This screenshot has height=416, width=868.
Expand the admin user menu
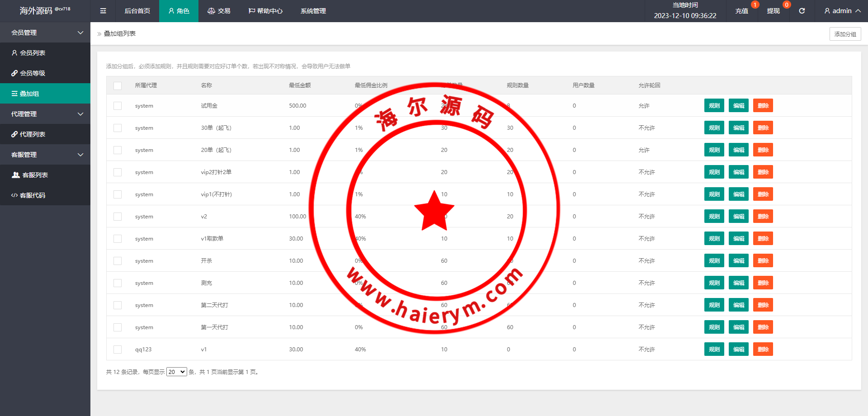(842, 11)
